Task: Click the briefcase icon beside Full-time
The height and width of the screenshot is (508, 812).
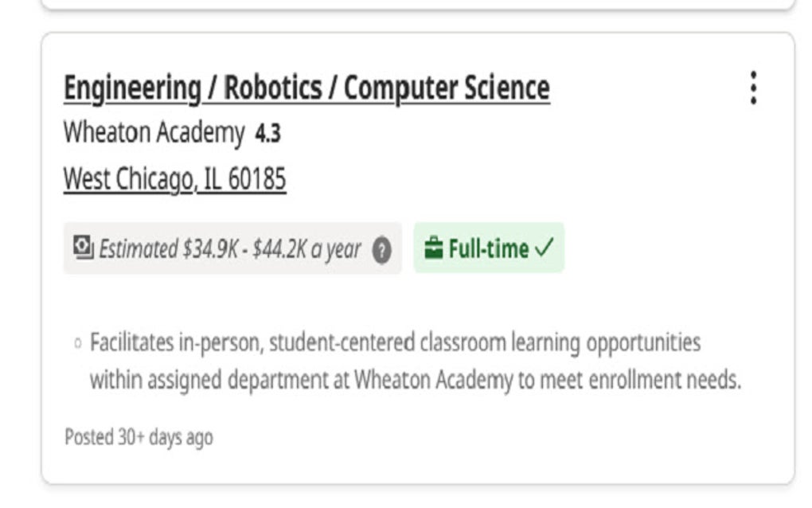Action: click(x=433, y=249)
